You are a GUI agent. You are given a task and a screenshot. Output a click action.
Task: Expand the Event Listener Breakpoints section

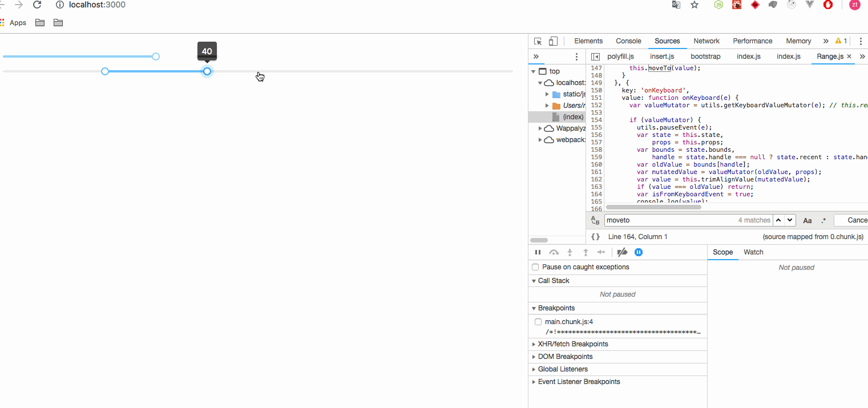point(579,382)
